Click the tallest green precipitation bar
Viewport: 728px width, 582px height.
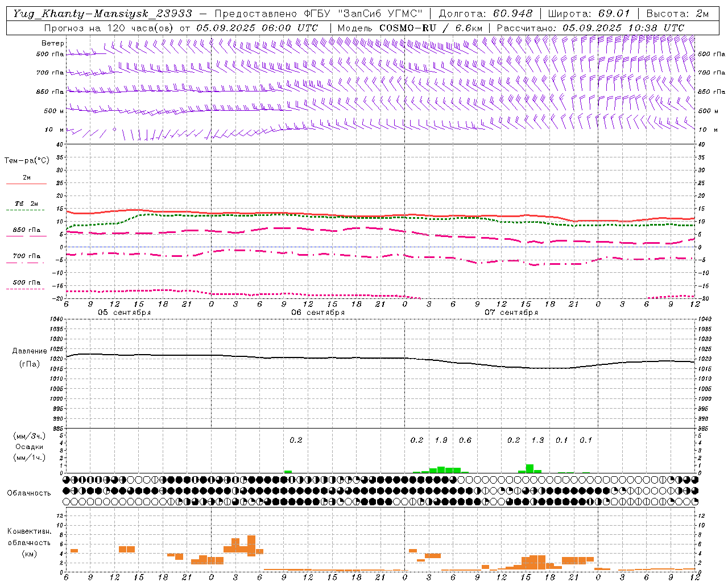[530, 469]
